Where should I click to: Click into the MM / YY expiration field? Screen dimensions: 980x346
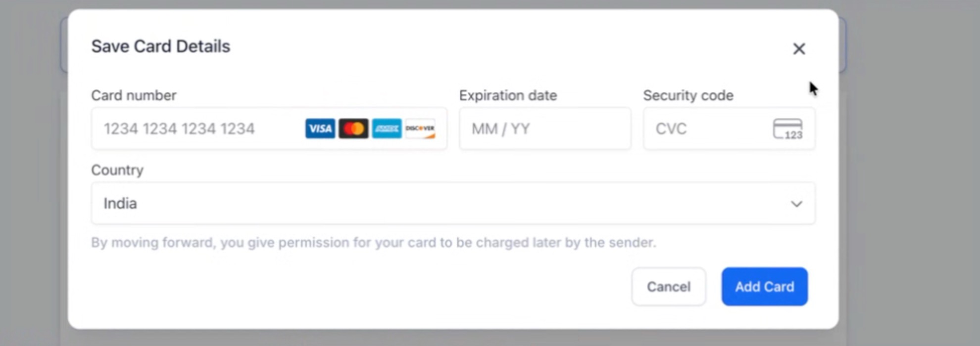coord(544,129)
